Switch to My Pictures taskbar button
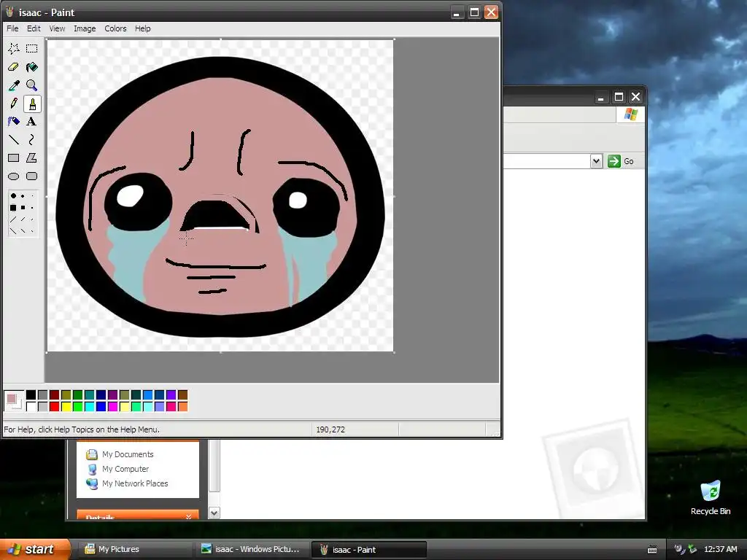Screen dimensions: 747x560 [x=134, y=549]
